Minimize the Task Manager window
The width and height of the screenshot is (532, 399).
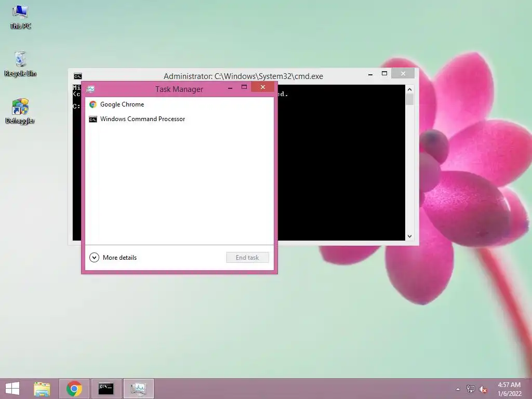click(230, 88)
